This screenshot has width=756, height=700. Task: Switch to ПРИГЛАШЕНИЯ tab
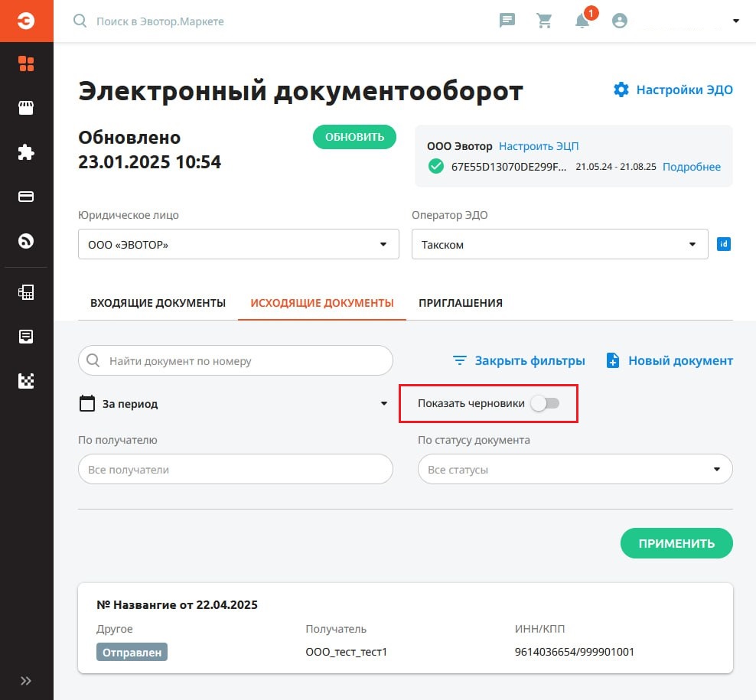tap(461, 303)
